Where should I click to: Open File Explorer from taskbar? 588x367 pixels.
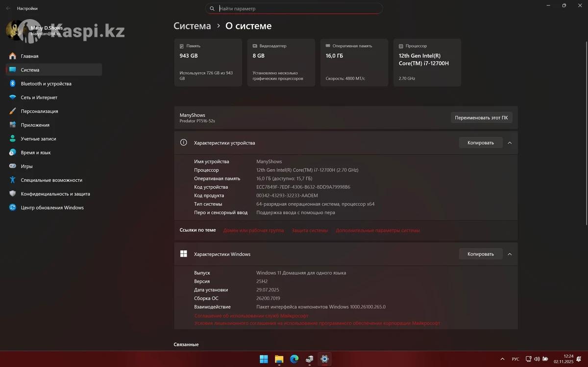coord(279,359)
